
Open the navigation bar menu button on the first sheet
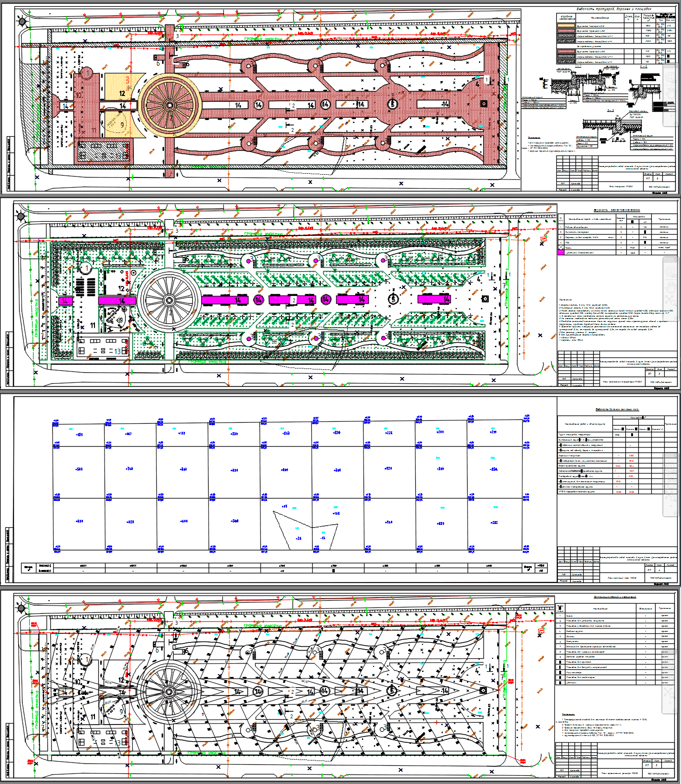coord(676,123)
